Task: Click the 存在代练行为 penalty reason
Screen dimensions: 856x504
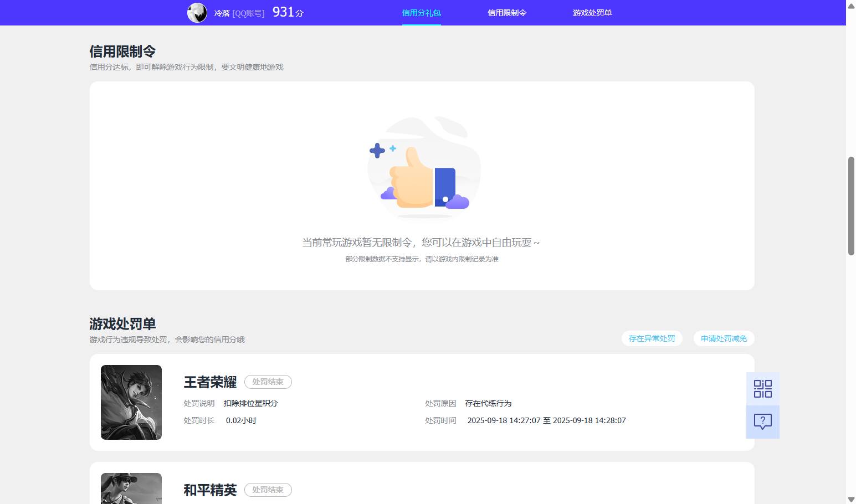Action: tap(488, 403)
